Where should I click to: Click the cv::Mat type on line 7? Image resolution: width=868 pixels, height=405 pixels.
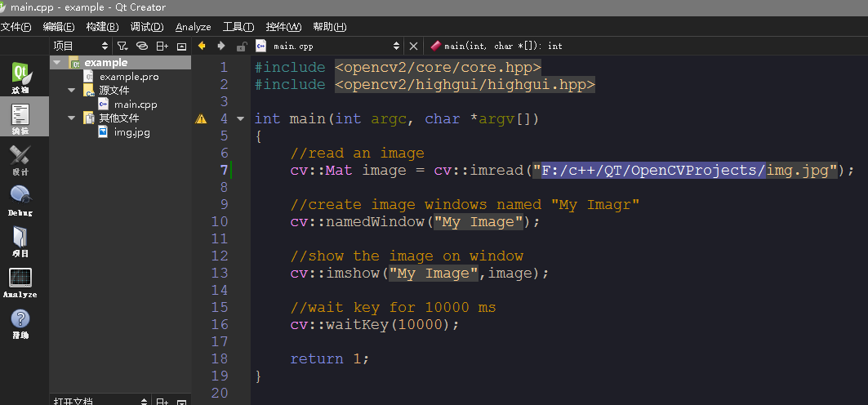tap(321, 171)
